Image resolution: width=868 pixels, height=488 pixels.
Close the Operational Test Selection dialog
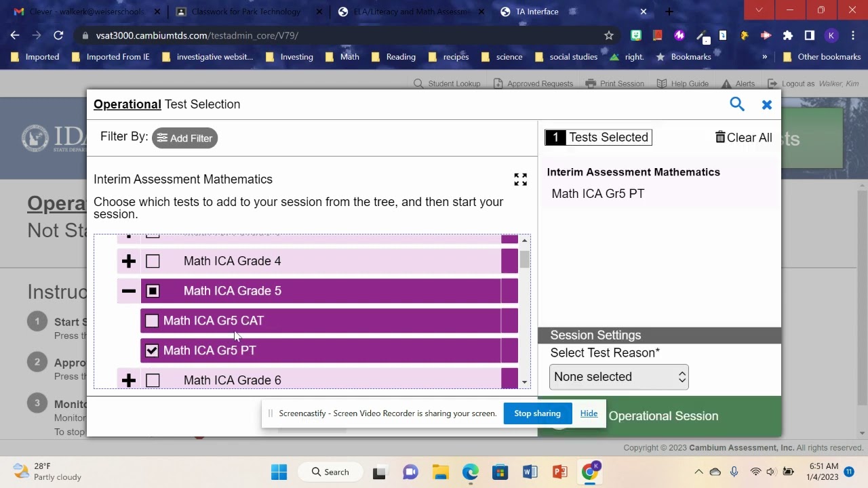pyautogui.click(x=767, y=104)
